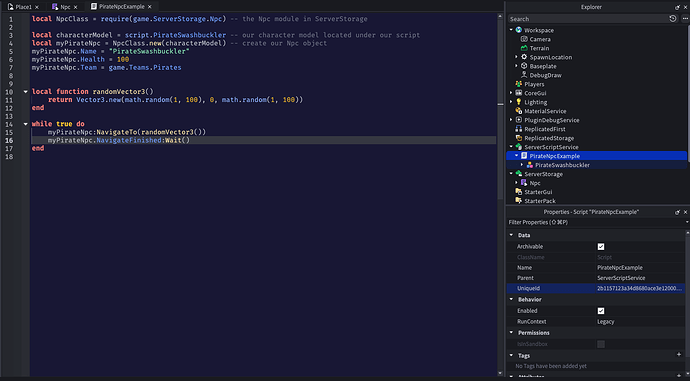Image resolution: width=690 pixels, height=381 pixels.
Task: Click the PirateNpcExample script icon
Action: point(524,156)
